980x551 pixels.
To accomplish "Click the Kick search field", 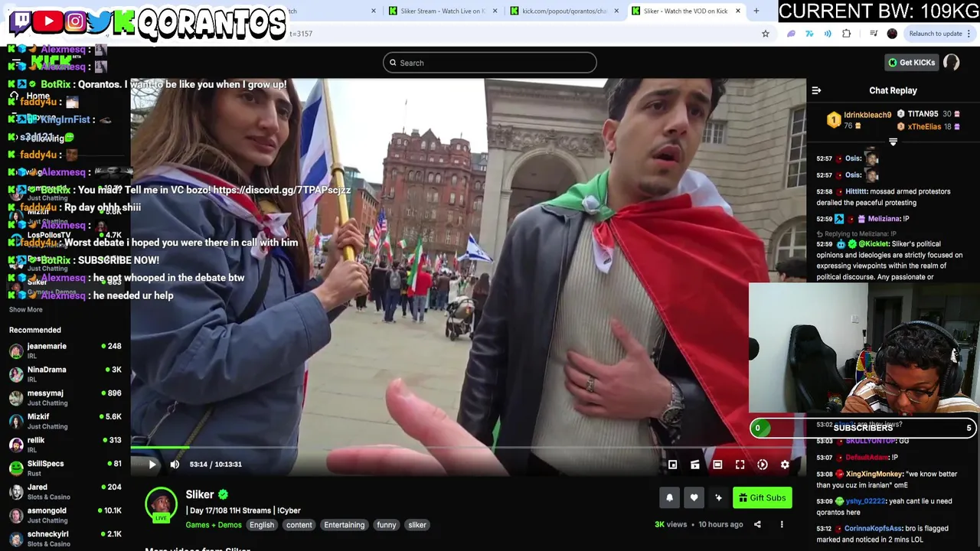I will (490, 63).
